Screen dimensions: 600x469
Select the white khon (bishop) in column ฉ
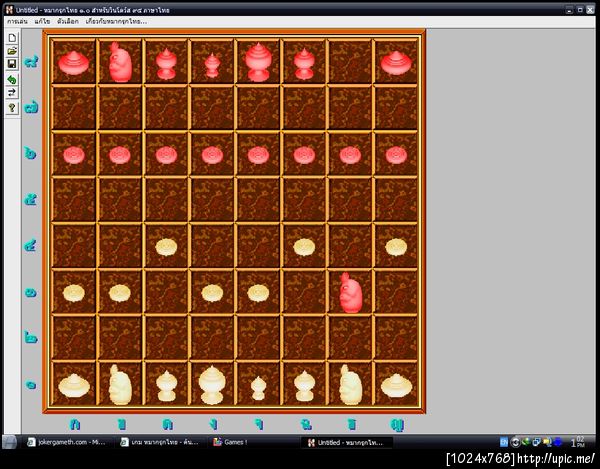[x=305, y=386]
